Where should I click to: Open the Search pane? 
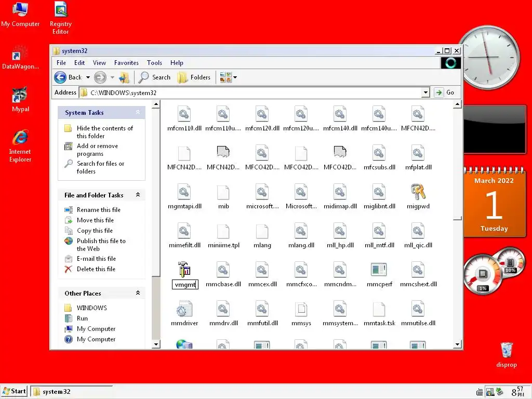(155, 77)
